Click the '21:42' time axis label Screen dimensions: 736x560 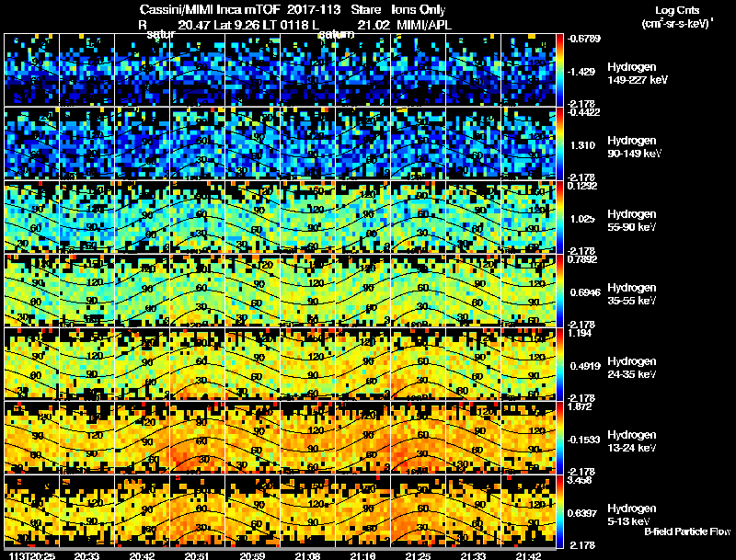(x=528, y=555)
